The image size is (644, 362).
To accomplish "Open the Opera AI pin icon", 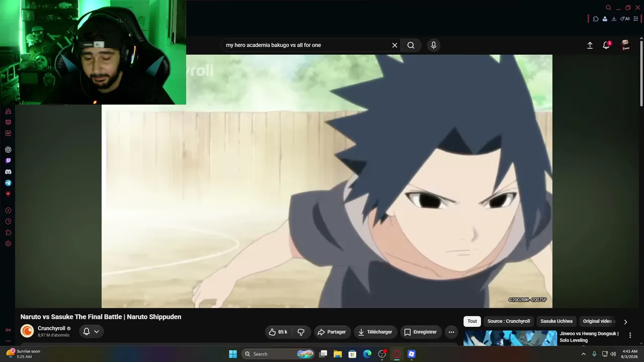I will coord(625,19).
